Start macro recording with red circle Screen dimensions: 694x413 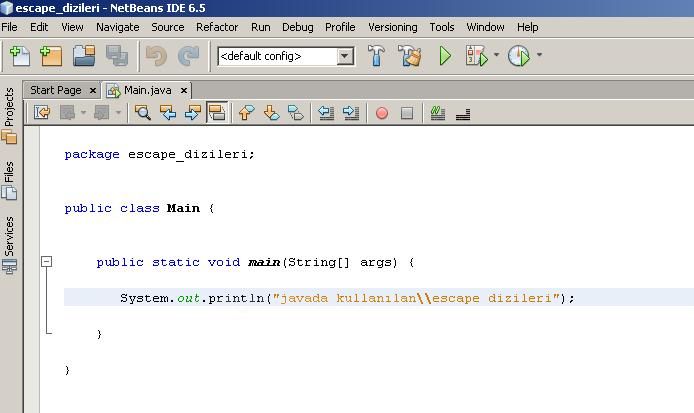pos(381,113)
